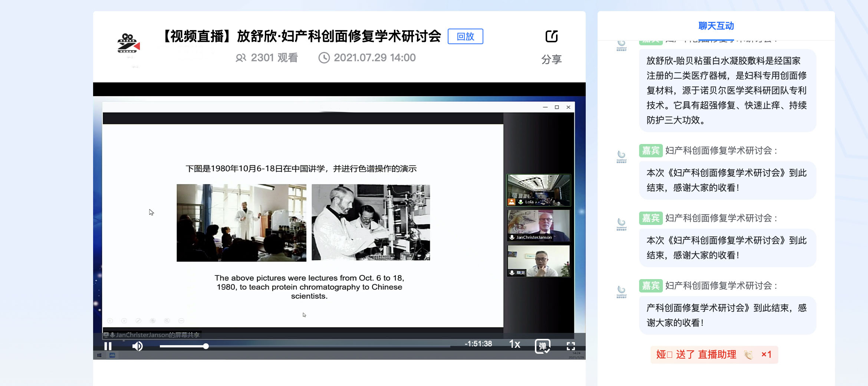Toggle the danmaku bullet comments icon
This screenshot has width=868, height=386.
[542, 346]
